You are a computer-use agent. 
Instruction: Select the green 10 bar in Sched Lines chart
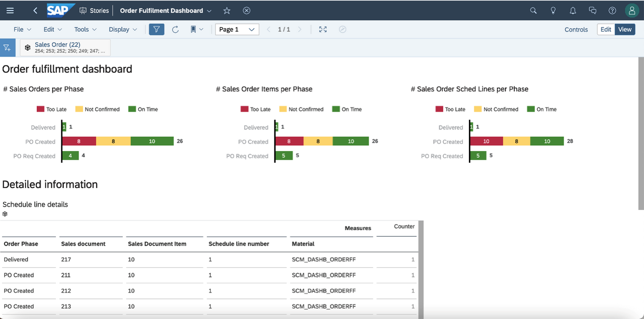[x=547, y=142]
